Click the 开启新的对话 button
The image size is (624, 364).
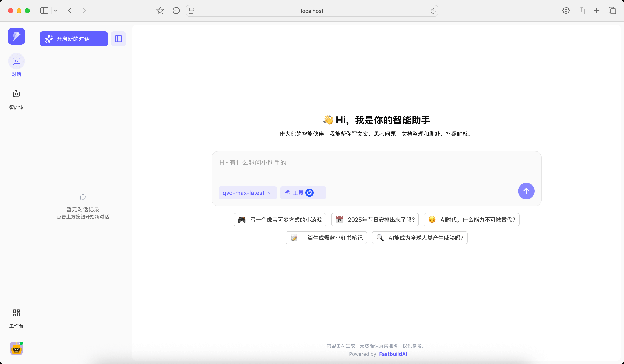(x=73, y=39)
